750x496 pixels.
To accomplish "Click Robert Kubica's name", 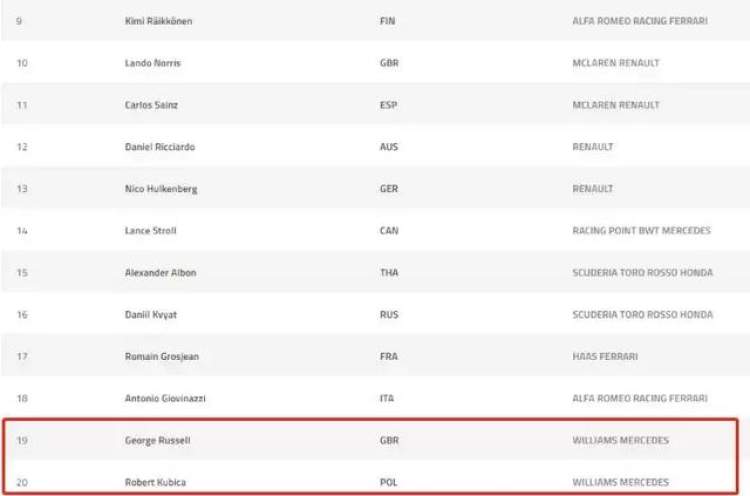I will click(x=155, y=482).
